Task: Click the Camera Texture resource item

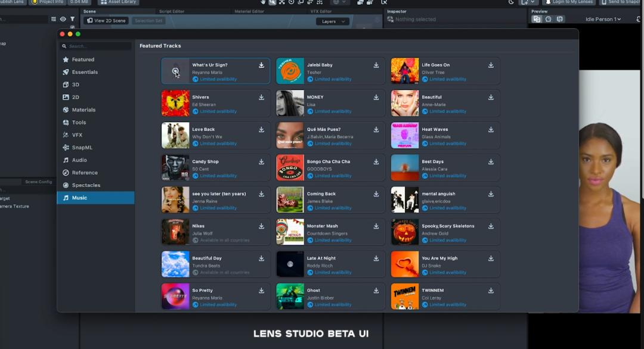Action: (x=14, y=206)
